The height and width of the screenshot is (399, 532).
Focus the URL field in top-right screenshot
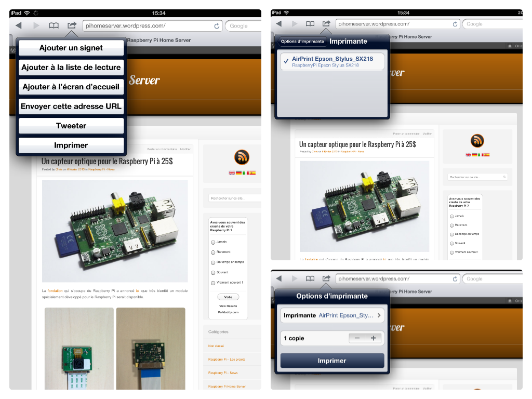(397, 24)
